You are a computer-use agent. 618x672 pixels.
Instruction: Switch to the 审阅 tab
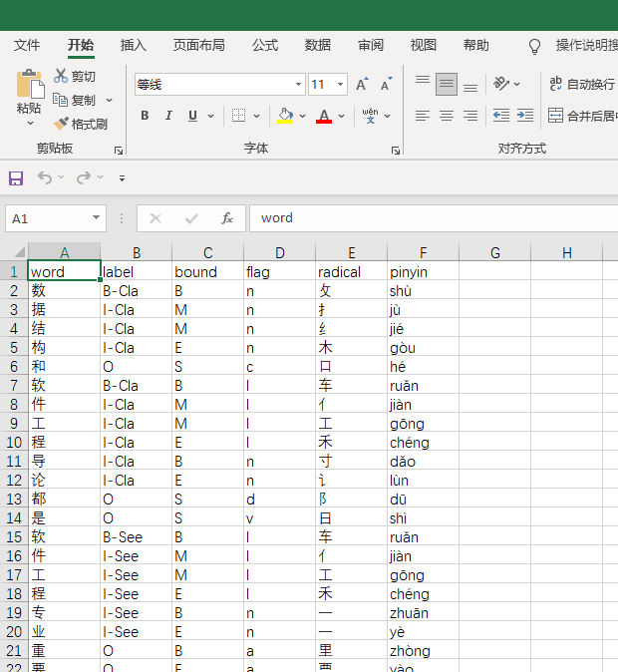point(371,45)
